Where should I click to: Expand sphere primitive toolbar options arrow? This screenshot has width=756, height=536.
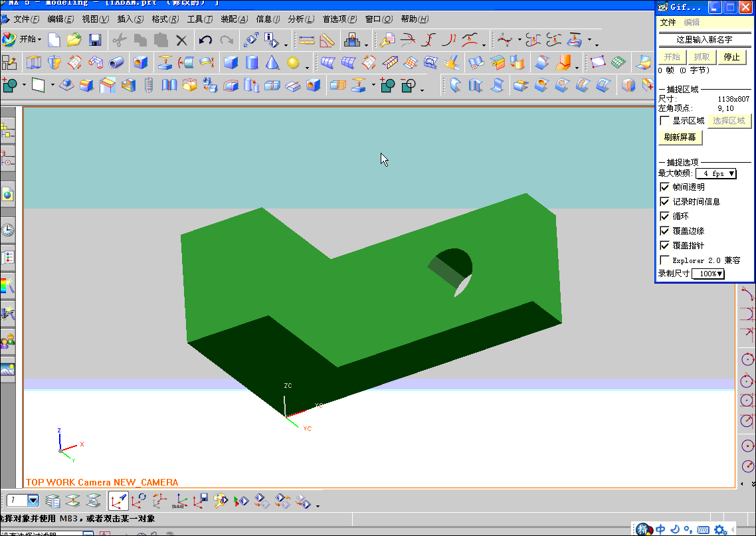307,67
